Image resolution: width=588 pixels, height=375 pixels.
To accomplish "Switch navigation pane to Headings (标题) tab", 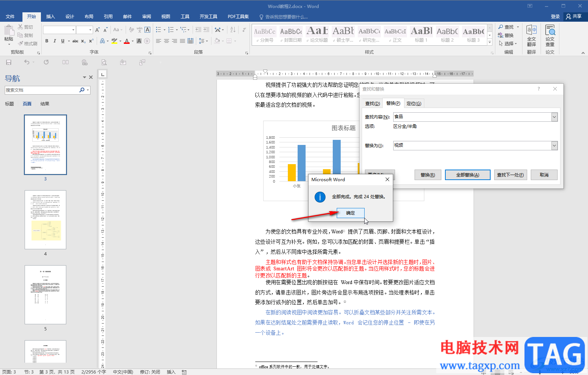I will click(9, 104).
